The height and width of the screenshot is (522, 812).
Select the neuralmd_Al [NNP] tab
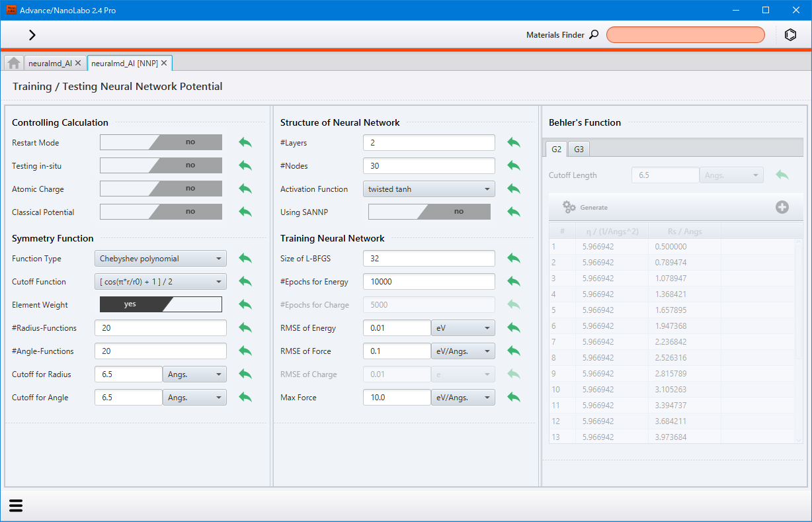click(x=124, y=64)
